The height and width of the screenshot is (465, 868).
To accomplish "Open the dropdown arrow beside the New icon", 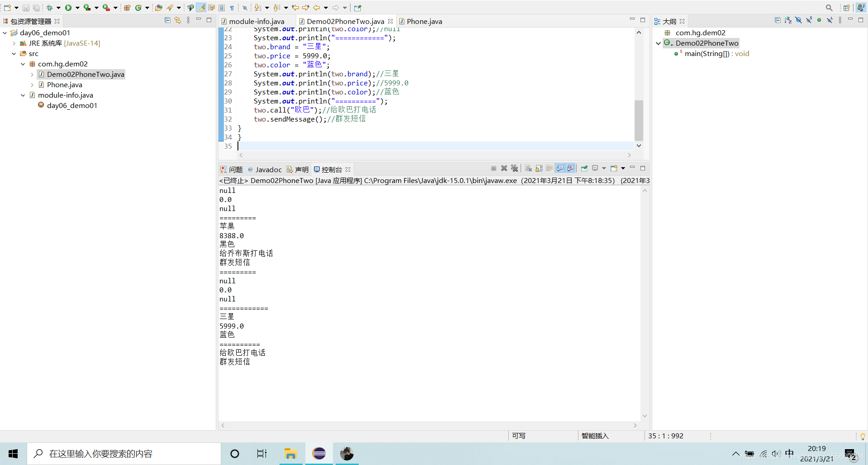I will tap(16, 8).
